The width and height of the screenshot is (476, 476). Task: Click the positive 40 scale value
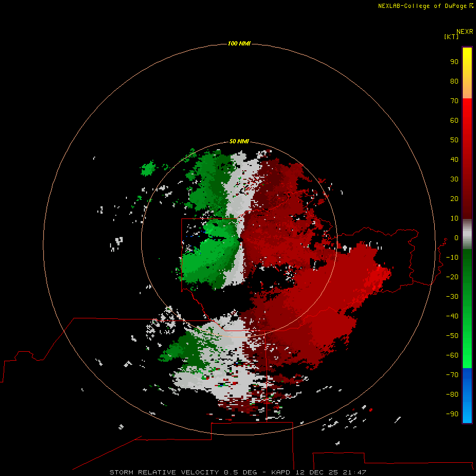(454, 160)
